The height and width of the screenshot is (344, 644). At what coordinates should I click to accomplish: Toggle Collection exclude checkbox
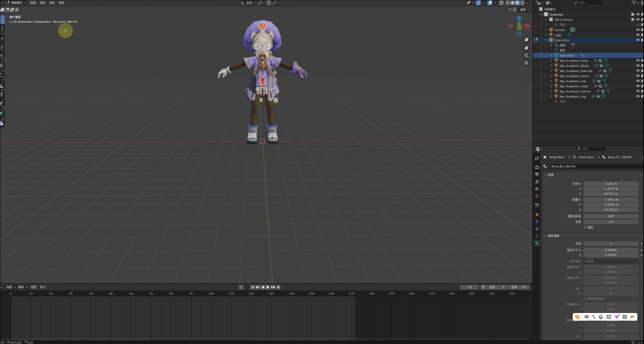[x=633, y=14]
